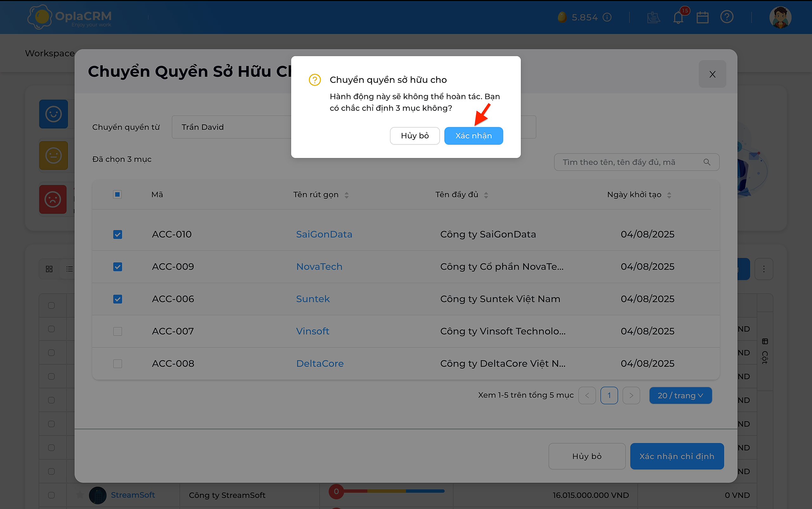Open the NovaTech account link

tap(319, 267)
